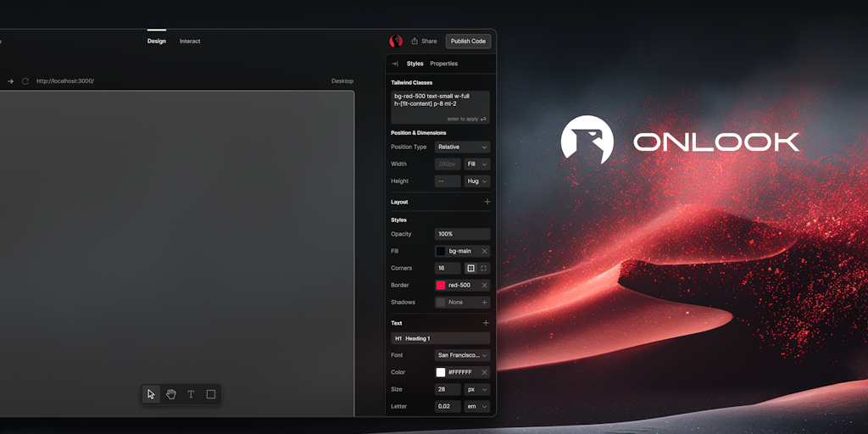Enable uniform corner radius mode
This screenshot has width=868, height=434.
coord(471,269)
